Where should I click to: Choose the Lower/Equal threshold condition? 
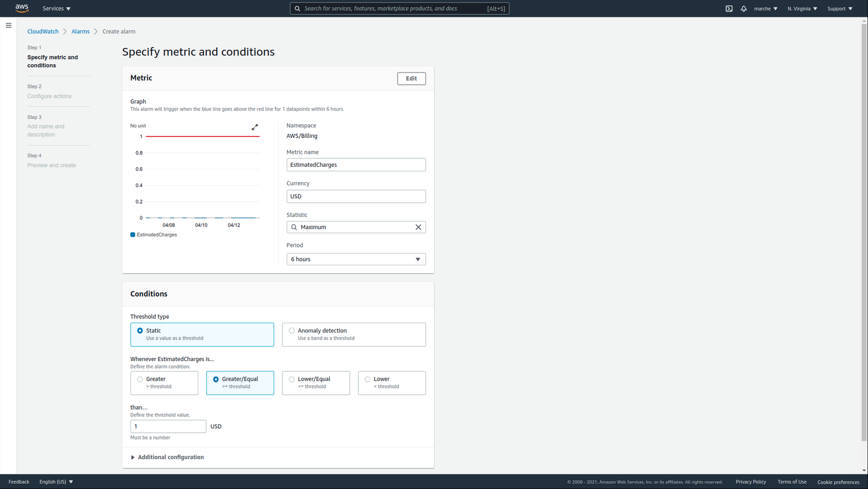pyautogui.click(x=316, y=383)
